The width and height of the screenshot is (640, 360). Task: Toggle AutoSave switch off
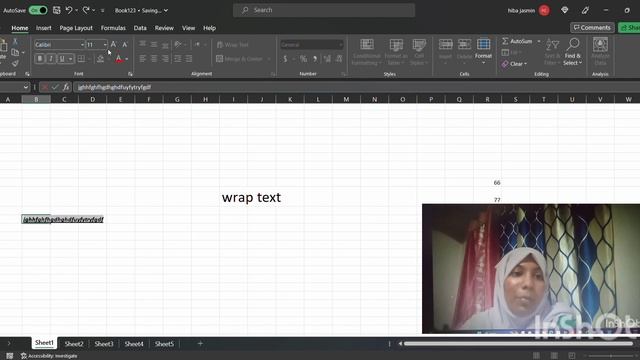click(38, 10)
